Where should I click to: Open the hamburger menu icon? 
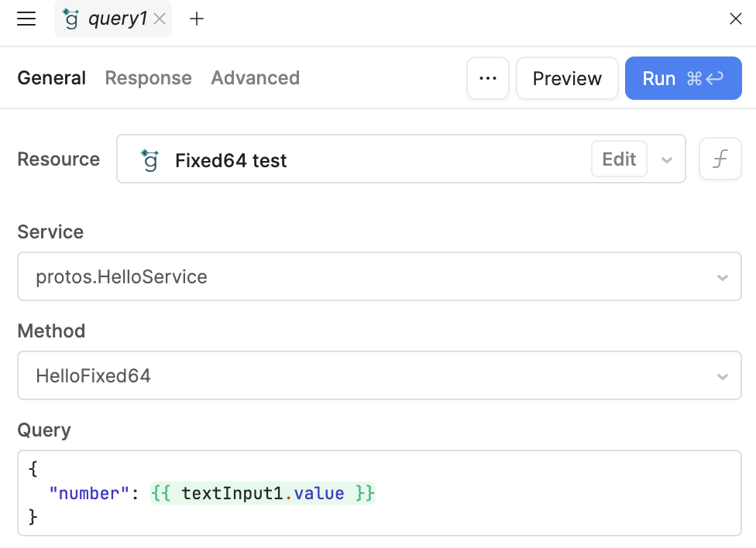(x=26, y=19)
